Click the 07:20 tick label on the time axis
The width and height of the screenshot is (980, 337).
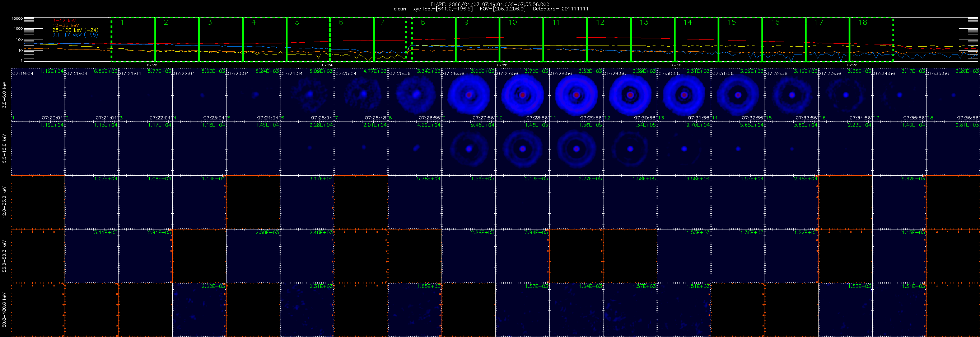click(152, 65)
